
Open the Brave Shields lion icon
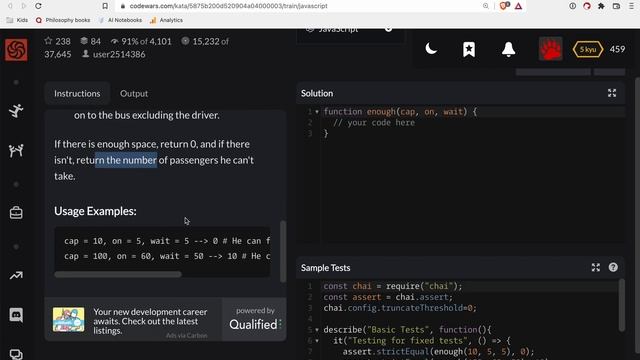point(504,6)
